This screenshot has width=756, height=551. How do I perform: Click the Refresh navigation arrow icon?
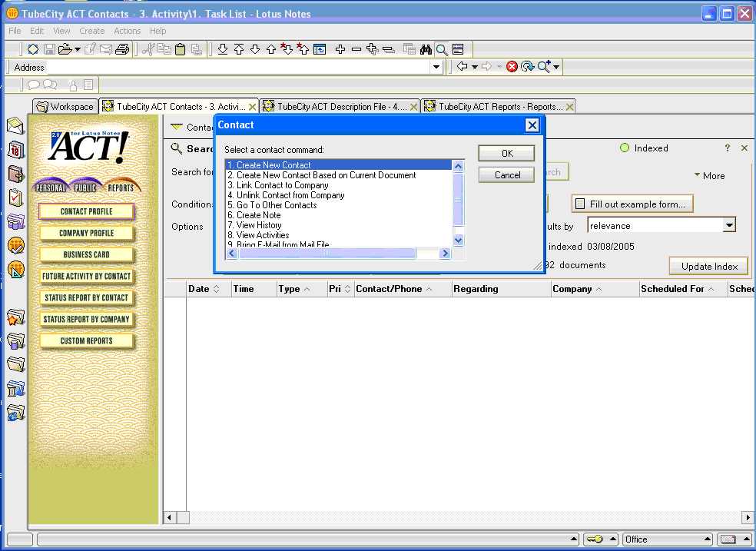[528, 67]
